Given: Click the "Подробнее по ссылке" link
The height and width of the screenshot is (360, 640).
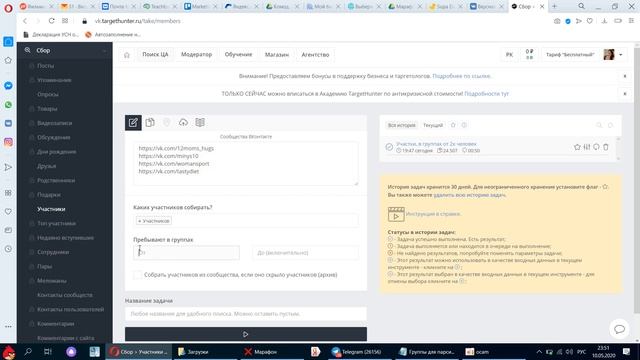Looking at the screenshot, I should (x=462, y=76).
